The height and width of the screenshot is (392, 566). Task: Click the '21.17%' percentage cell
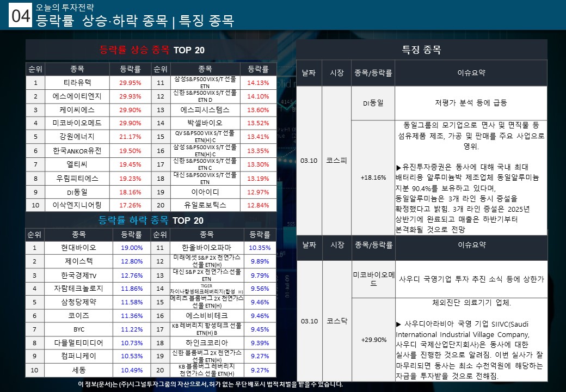tap(130, 137)
